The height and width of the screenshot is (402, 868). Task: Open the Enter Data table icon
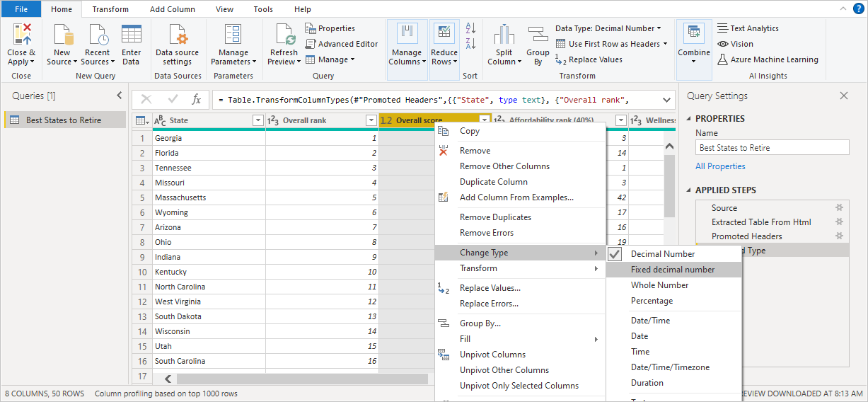131,35
